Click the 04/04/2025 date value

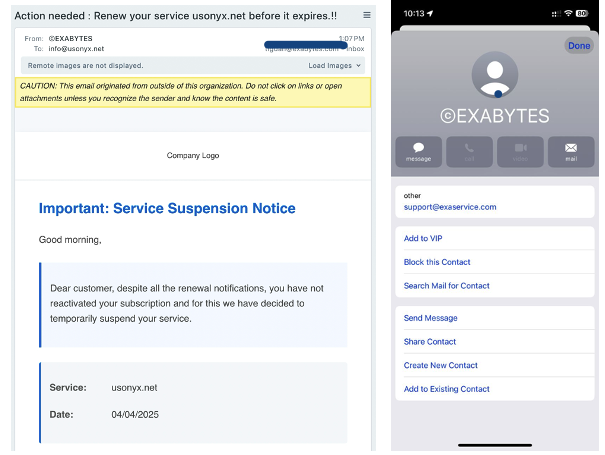click(135, 414)
